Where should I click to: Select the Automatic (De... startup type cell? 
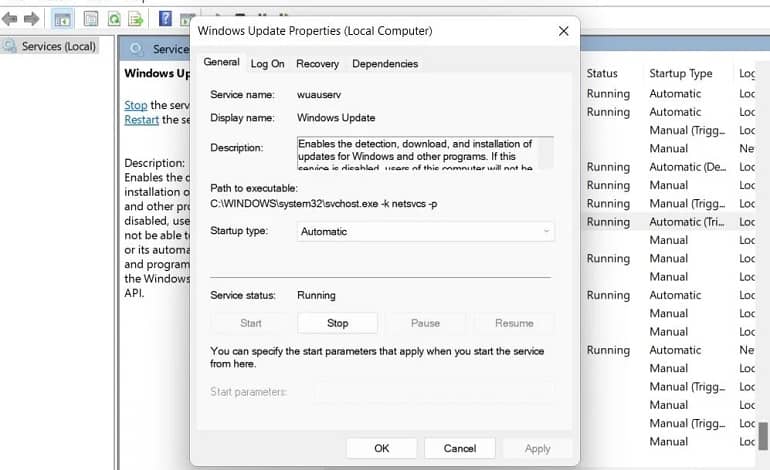688,167
